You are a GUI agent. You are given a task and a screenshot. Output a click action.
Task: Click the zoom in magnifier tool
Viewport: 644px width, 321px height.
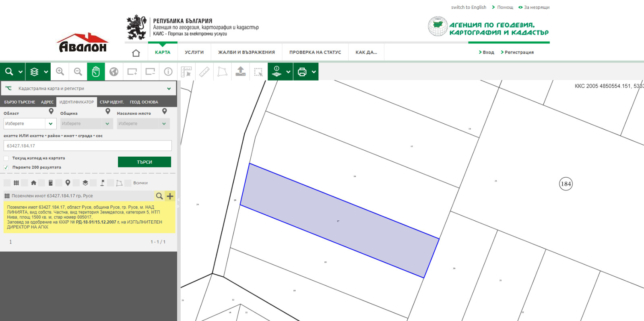[x=60, y=72]
